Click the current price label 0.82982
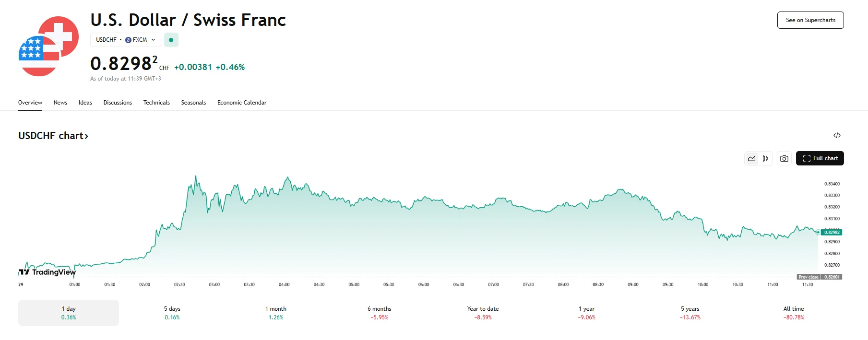868x340 pixels. (x=832, y=233)
